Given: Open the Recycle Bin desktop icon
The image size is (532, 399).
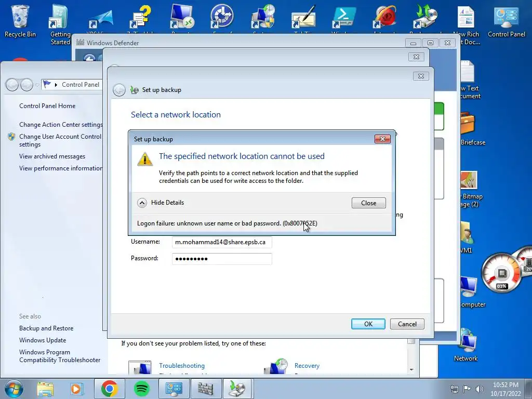Looking at the screenshot, I should pos(20,20).
